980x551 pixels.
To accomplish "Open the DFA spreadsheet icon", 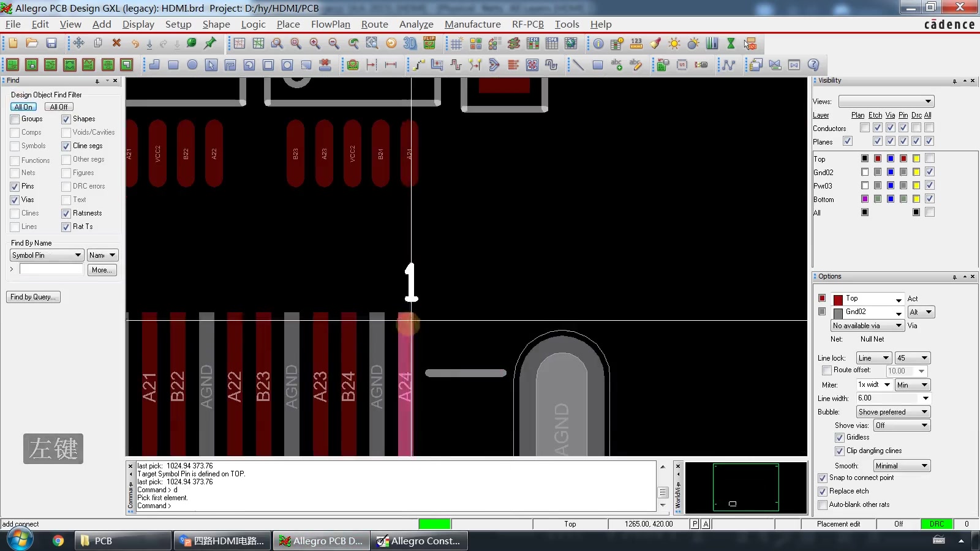I will click(552, 43).
